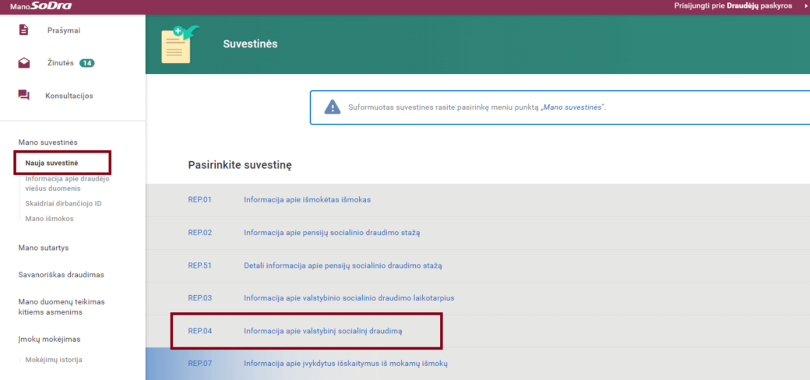Click the REP.01 code
Image resolution: width=810 pixels, height=380 pixels.
tap(200, 199)
